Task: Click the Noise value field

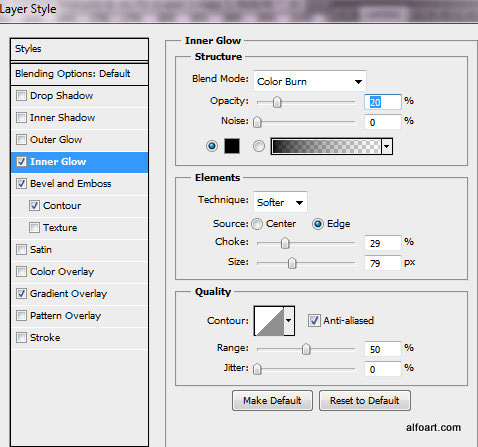Action: [383, 122]
